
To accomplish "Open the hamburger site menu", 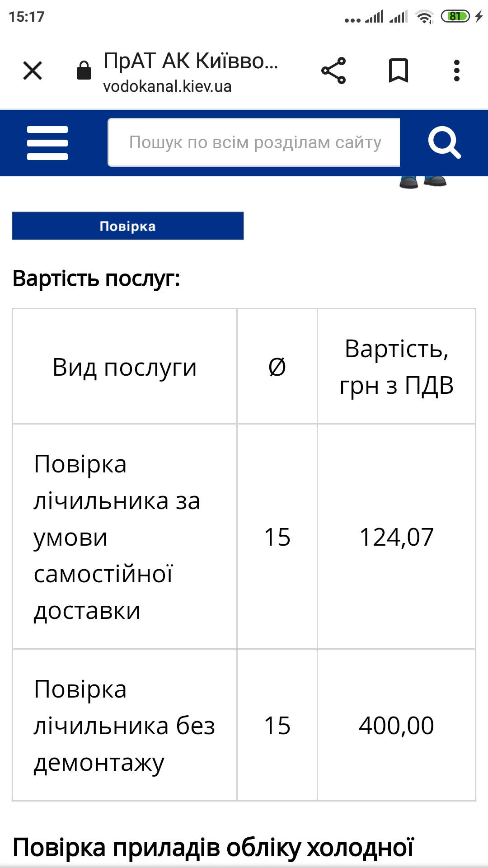I will click(x=47, y=143).
